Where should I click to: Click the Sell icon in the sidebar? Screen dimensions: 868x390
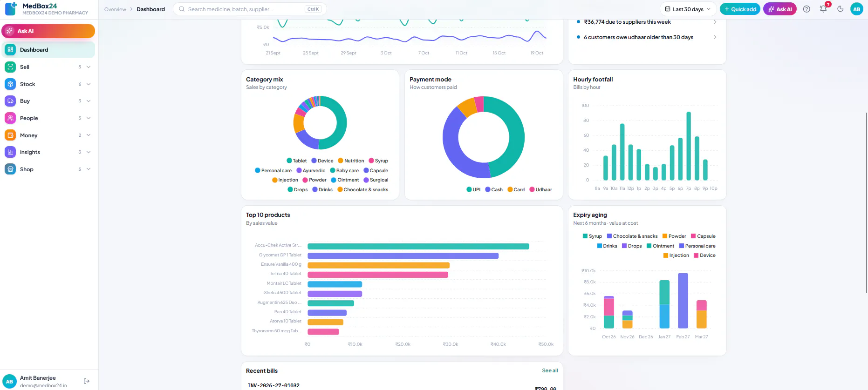10,67
